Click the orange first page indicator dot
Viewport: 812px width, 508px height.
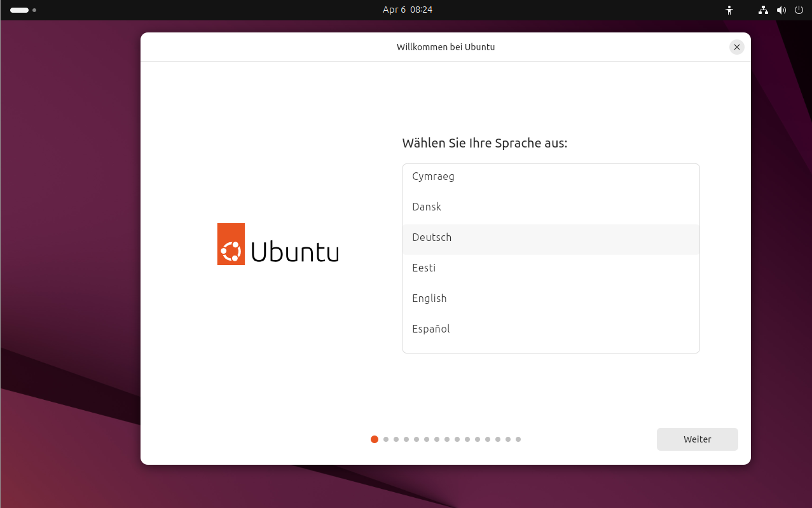pos(375,439)
